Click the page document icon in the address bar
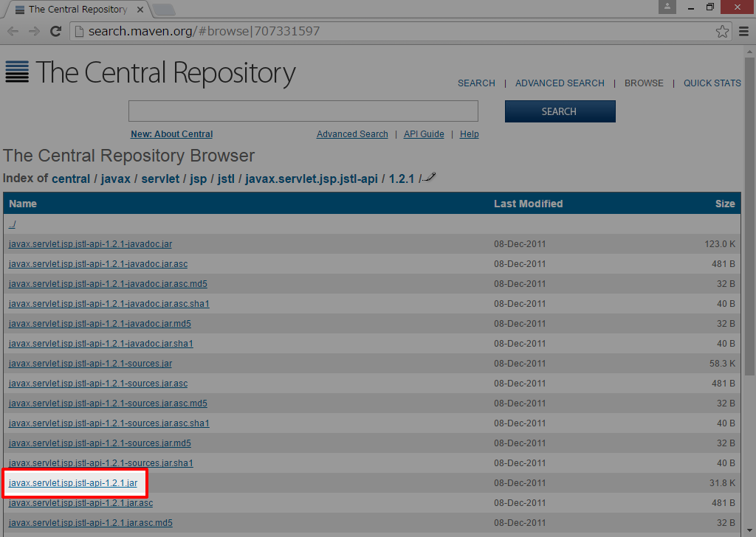 79,31
